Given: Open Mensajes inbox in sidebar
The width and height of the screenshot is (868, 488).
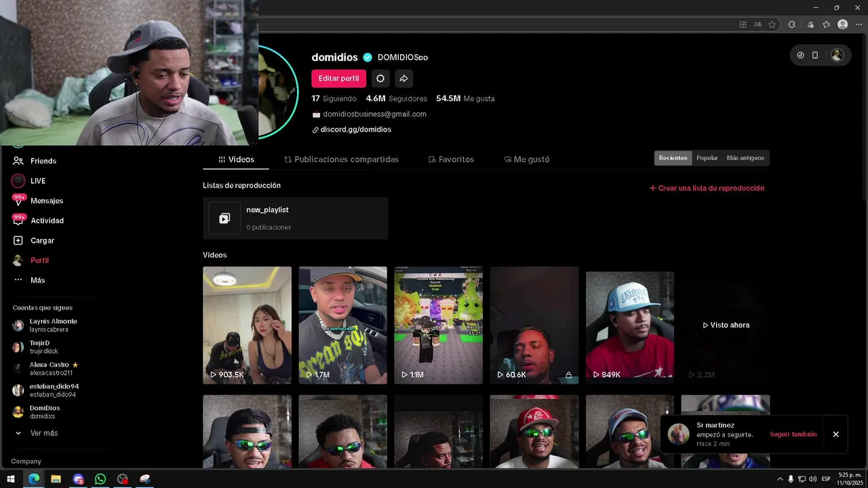Looking at the screenshot, I should [x=38, y=201].
